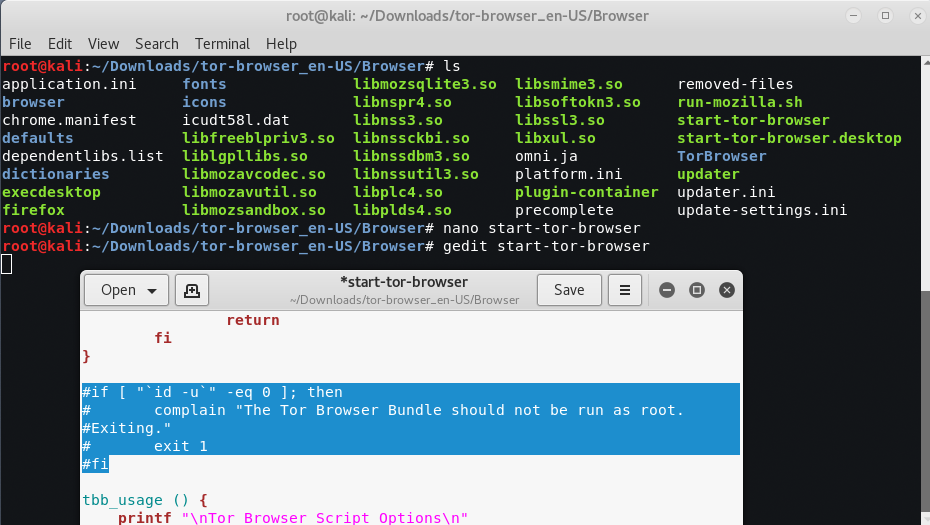This screenshot has width=930, height=525.
Task: Click 'libmozsqlite3.so' in the listing
Action: [x=425, y=84]
